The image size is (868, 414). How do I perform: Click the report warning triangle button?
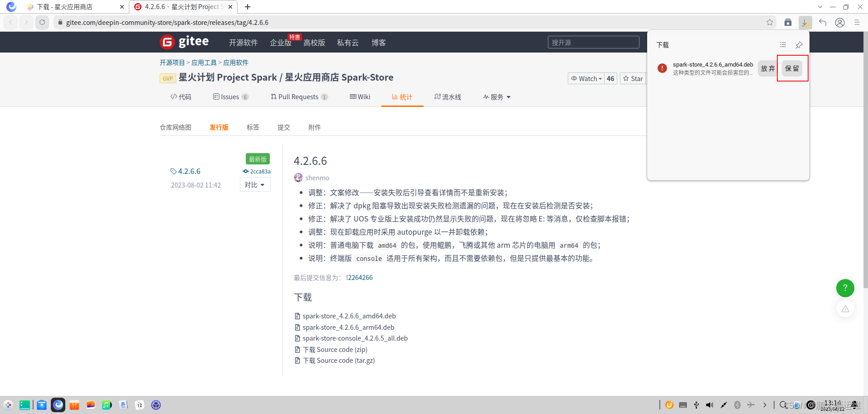click(x=845, y=308)
